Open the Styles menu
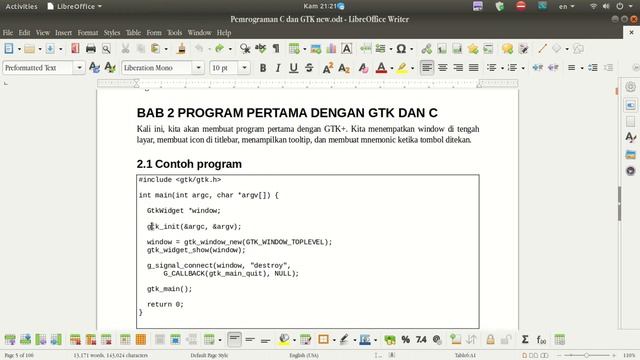Viewport: 640px width, 360px height. tap(111, 33)
